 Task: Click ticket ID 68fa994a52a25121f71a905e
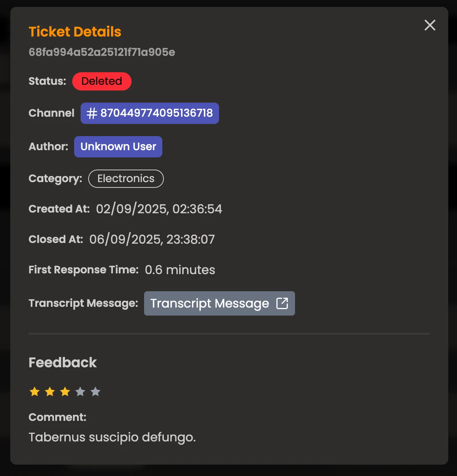102,52
